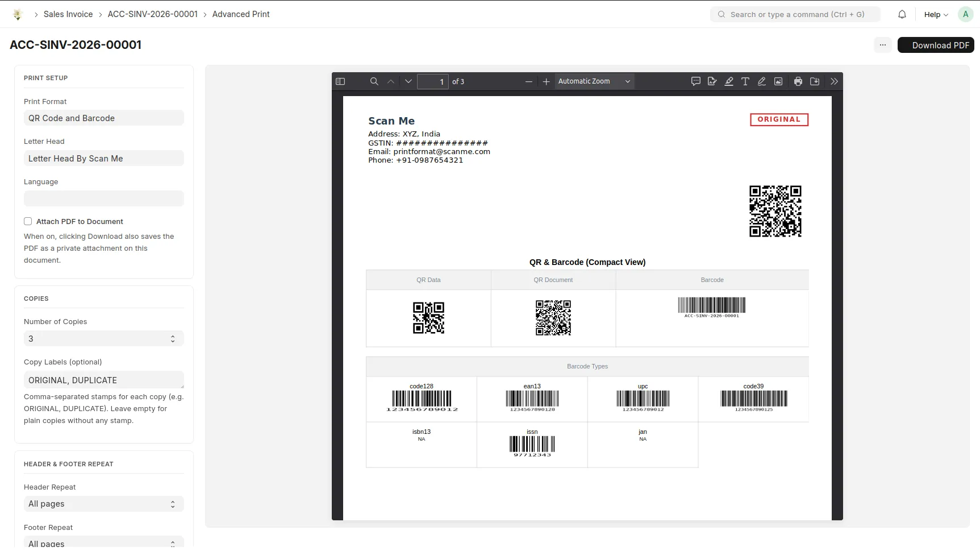
Task: Go to next PDF page
Action: tap(408, 81)
